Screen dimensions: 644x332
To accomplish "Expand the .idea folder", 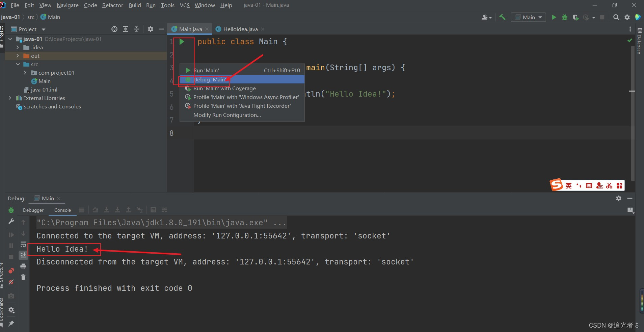I will coord(18,48).
